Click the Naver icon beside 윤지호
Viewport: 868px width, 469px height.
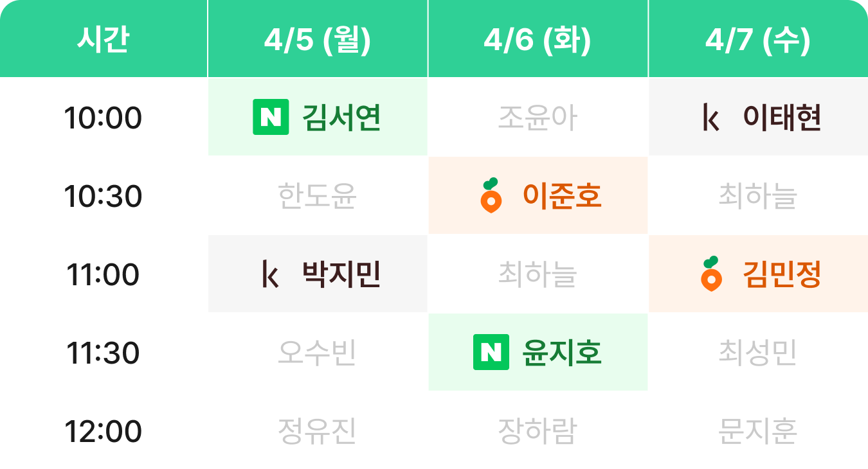tap(491, 353)
